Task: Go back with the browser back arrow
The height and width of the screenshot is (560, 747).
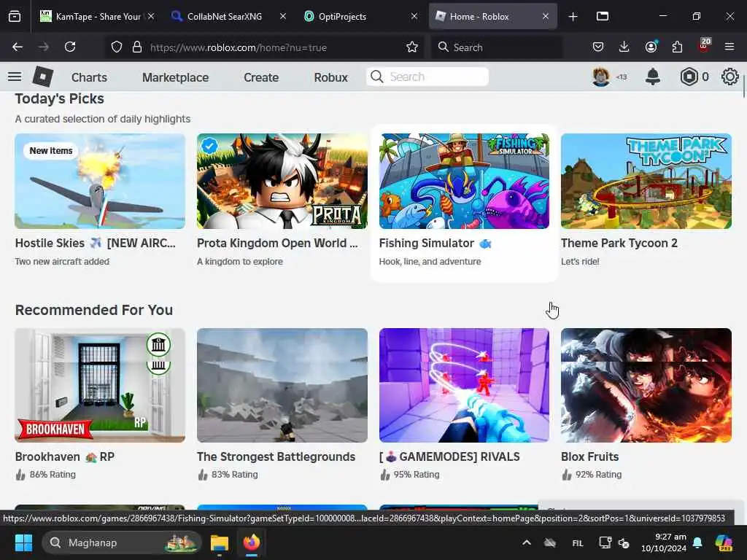Action: point(18,47)
